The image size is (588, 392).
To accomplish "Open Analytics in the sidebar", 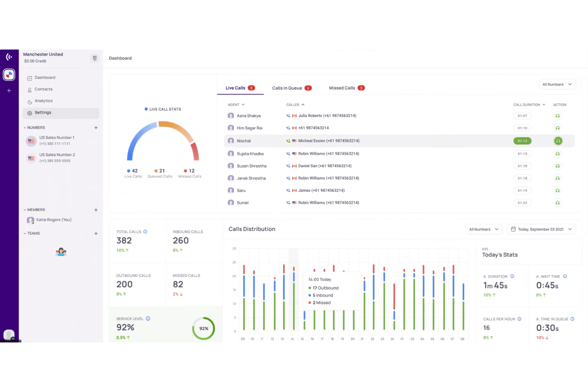I will tap(61, 101).
